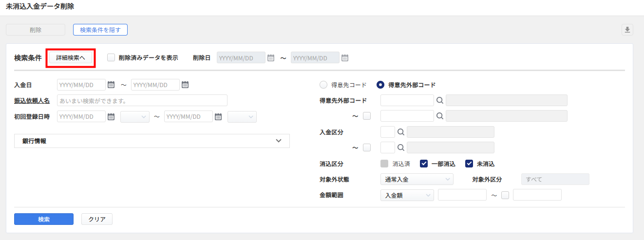This screenshot has width=644, height=240.
Task: Open calendar for 初回登録日時 start date
Action: click(111, 117)
